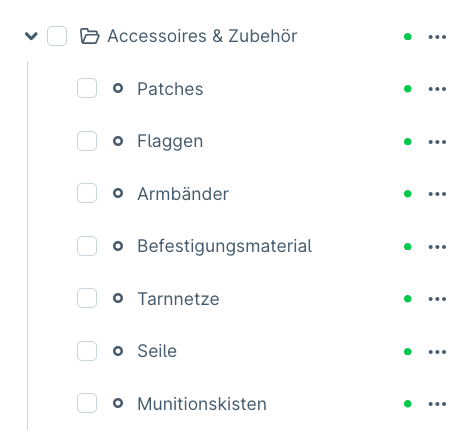Check the Patches checkbox
475x443 pixels.
(87, 88)
